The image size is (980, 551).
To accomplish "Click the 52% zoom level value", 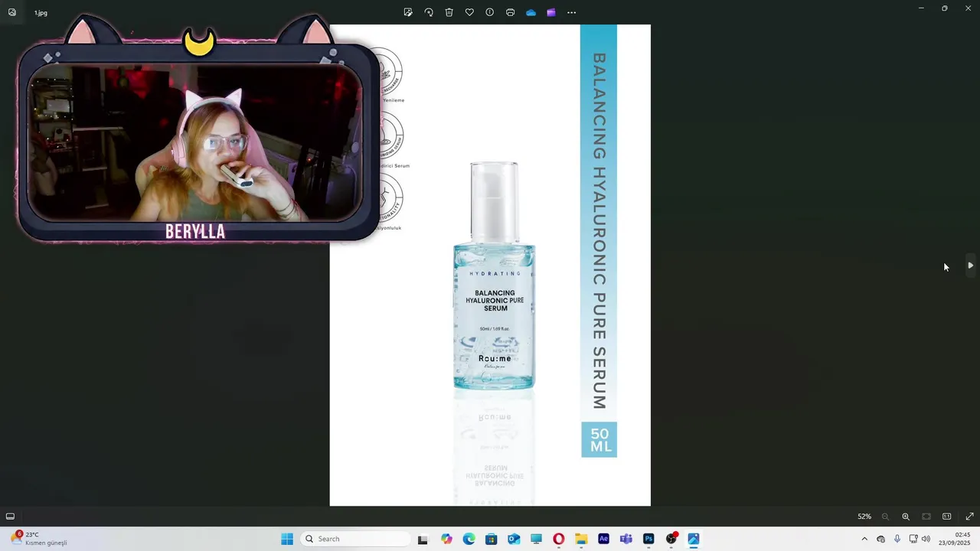I will point(864,517).
